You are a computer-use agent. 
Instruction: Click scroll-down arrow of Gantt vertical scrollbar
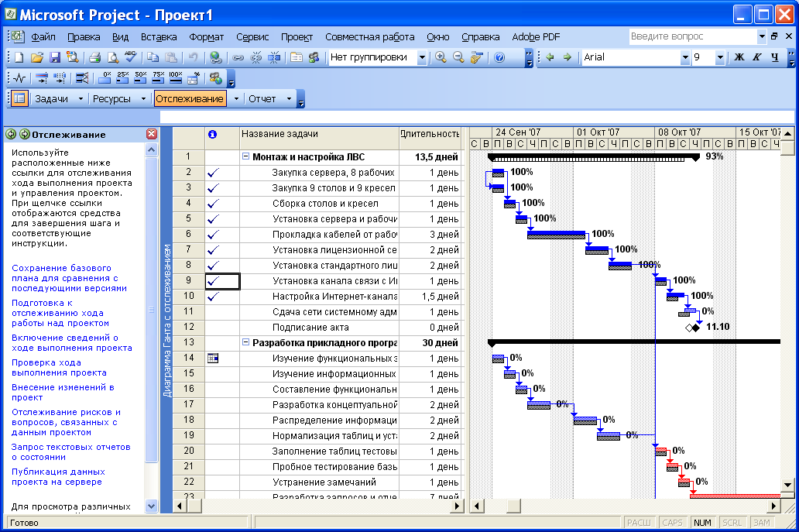point(787,485)
